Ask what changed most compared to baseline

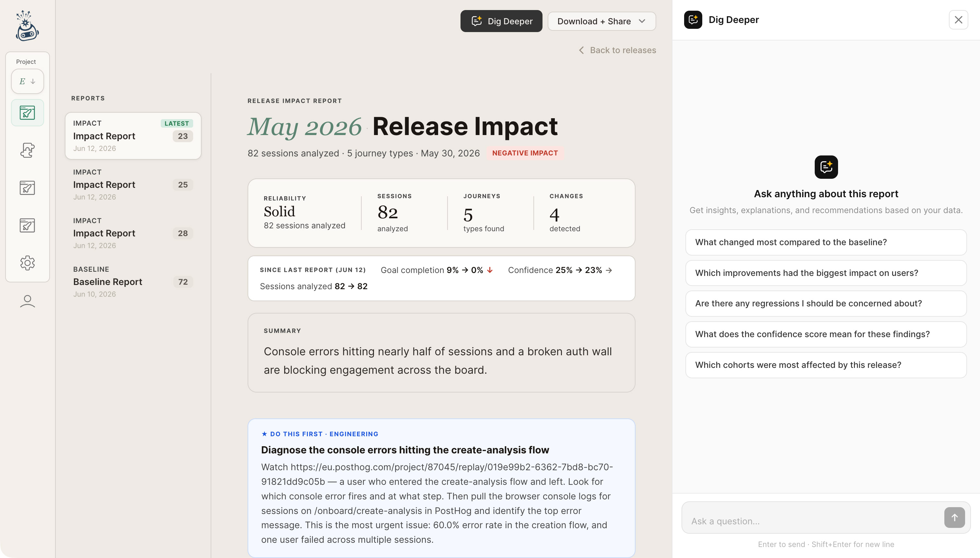point(826,242)
